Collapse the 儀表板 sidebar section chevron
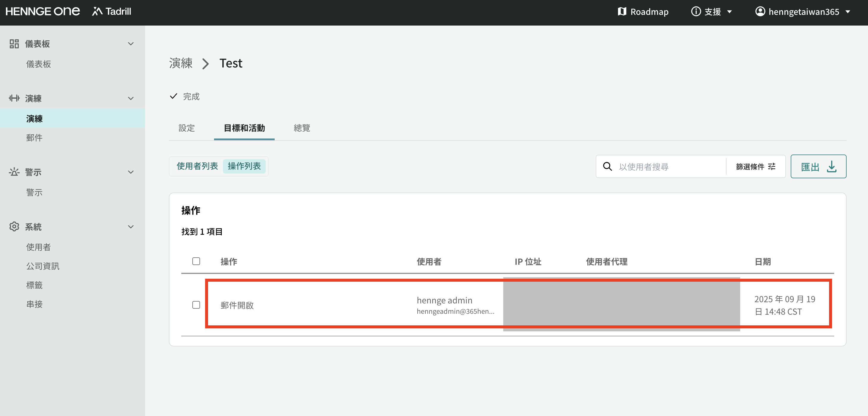The image size is (868, 416). pos(131,44)
